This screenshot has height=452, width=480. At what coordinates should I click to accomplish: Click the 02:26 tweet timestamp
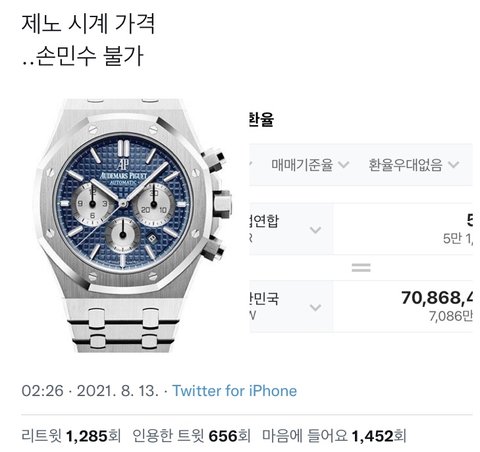tap(42, 391)
